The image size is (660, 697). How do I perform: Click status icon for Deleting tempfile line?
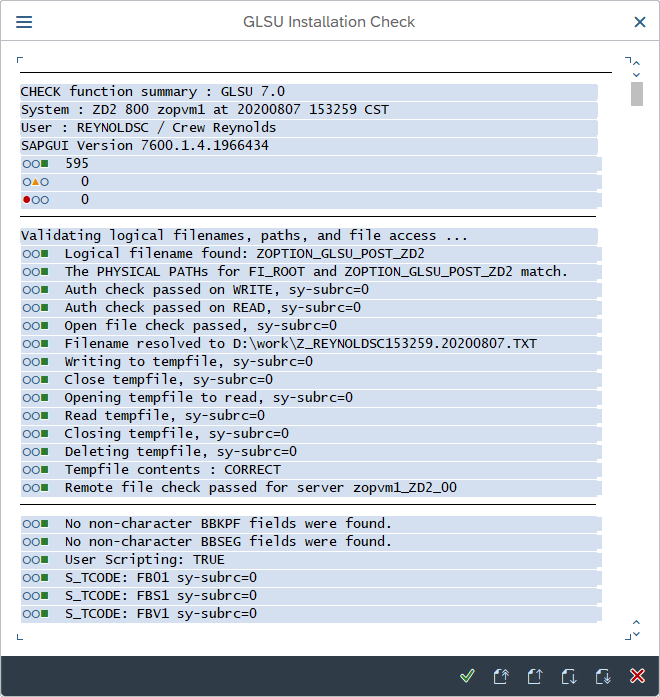coord(36,452)
